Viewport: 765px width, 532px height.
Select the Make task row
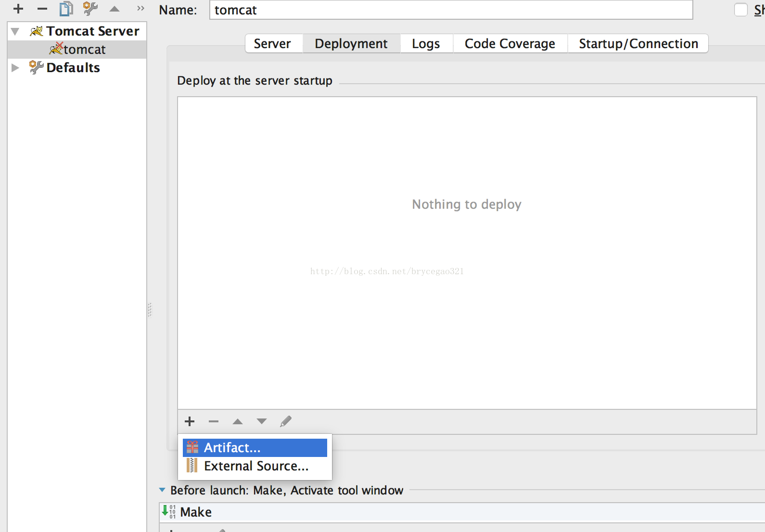coord(462,512)
